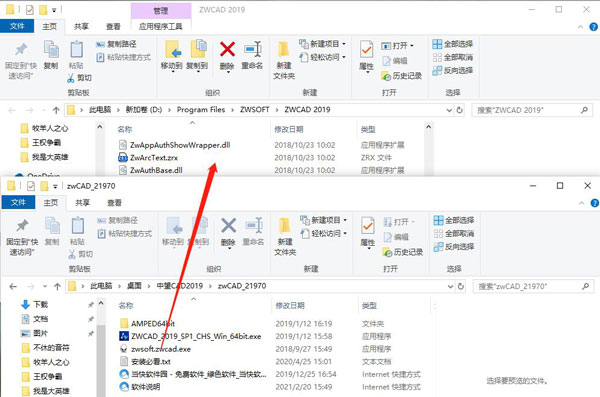This screenshot has width=600, height=397.
Task: Click Copy path (复制路径) in ZWCAD 2019 window
Action: pyautogui.click(x=116, y=44)
